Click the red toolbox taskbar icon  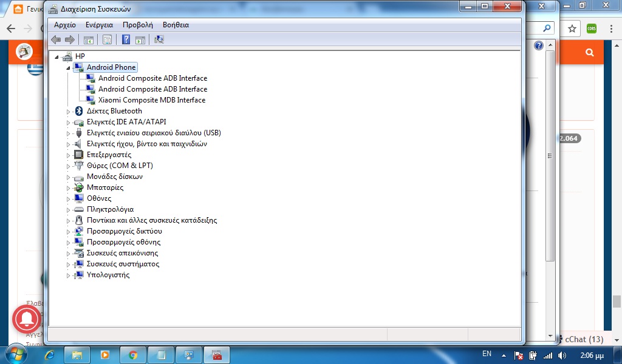[x=217, y=355]
